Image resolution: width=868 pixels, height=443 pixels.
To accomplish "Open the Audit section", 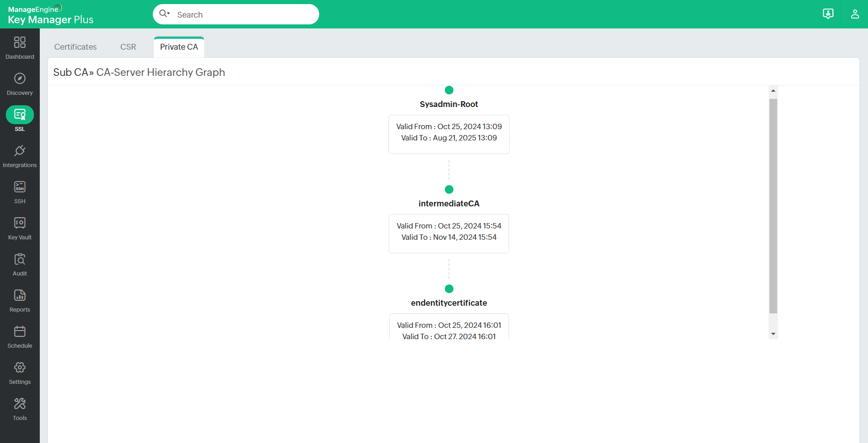I will pyautogui.click(x=19, y=264).
